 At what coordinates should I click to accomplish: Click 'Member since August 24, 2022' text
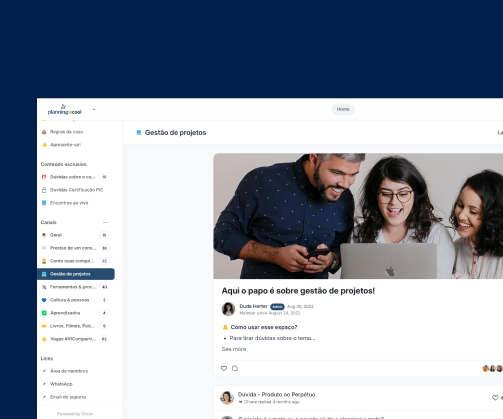tap(270, 313)
